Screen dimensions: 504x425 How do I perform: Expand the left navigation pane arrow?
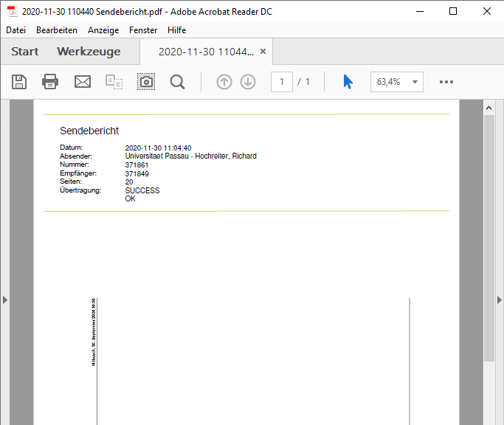pos(5,300)
